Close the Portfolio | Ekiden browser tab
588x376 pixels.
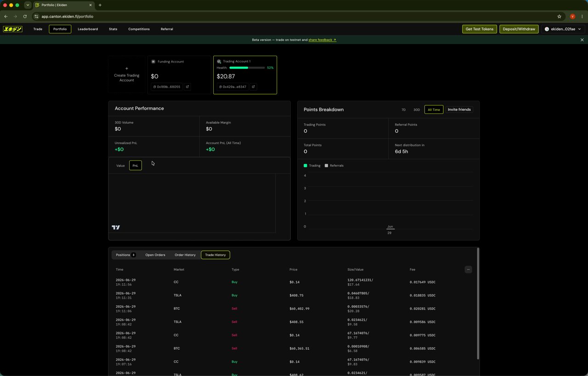pyautogui.click(x=90, y=5)
